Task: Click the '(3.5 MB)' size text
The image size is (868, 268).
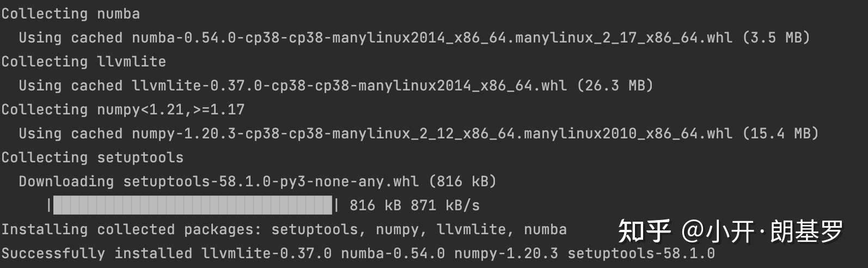Action: coord(776,38)
